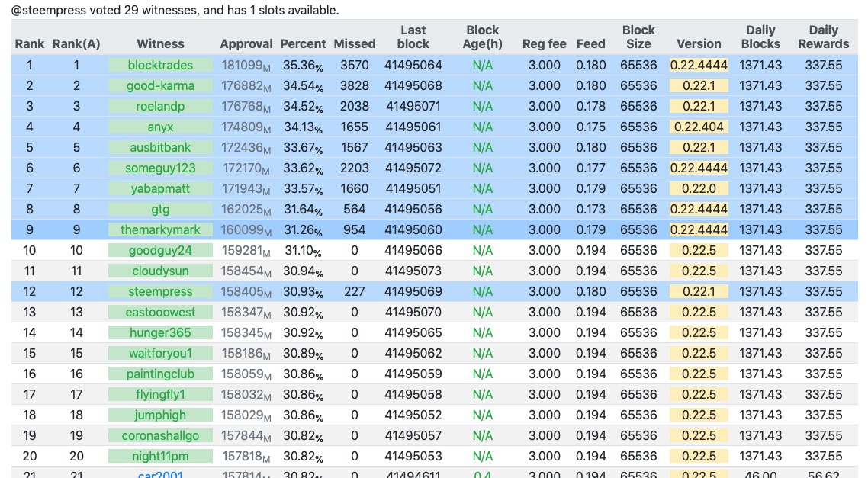Open someguy123 witness page

pyautogui.click(x=160, y=168)
